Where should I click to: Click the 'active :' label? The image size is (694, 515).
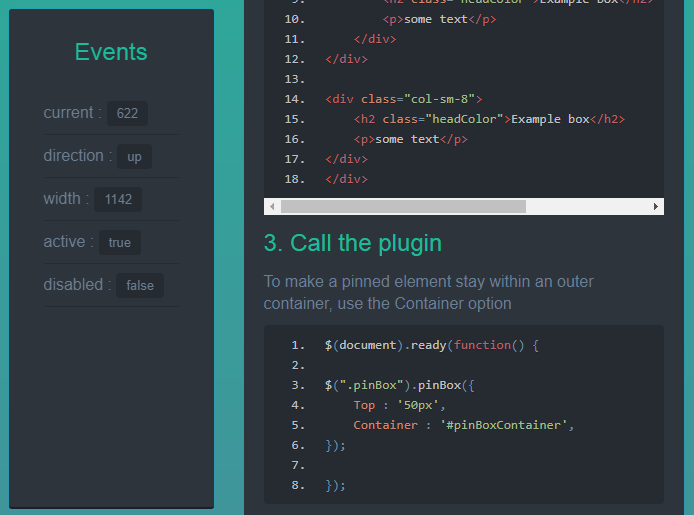69,242
